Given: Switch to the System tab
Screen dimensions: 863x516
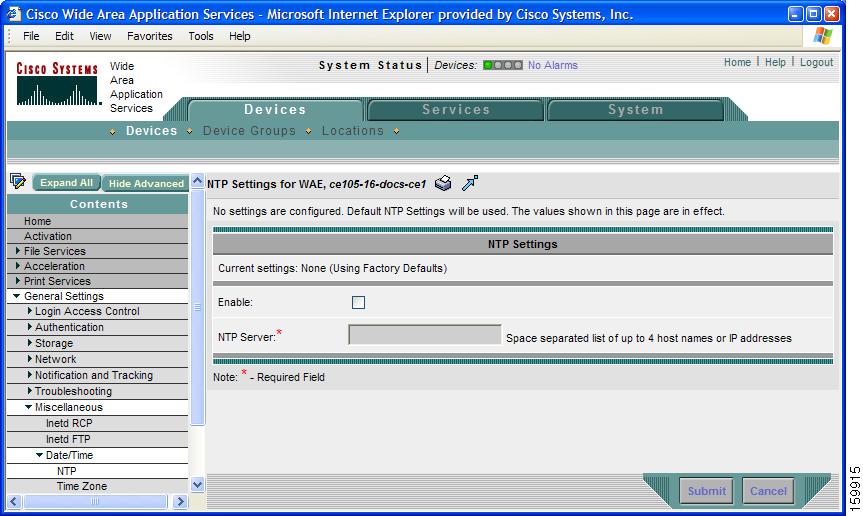Looking at the screenshot, I should pos(635,109).
